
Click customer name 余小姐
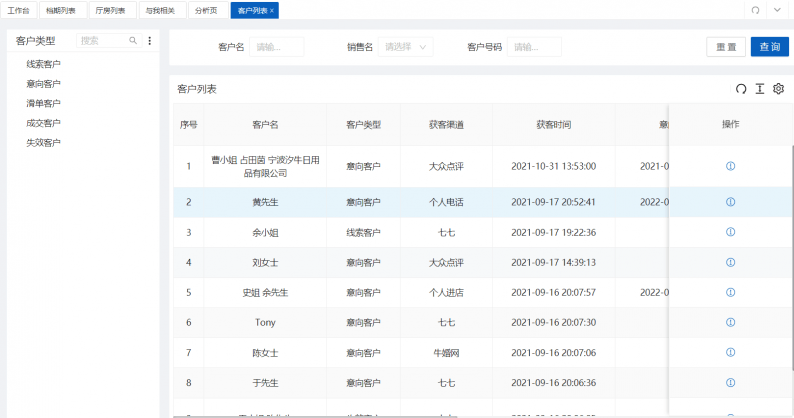click(x=265, y=233)
